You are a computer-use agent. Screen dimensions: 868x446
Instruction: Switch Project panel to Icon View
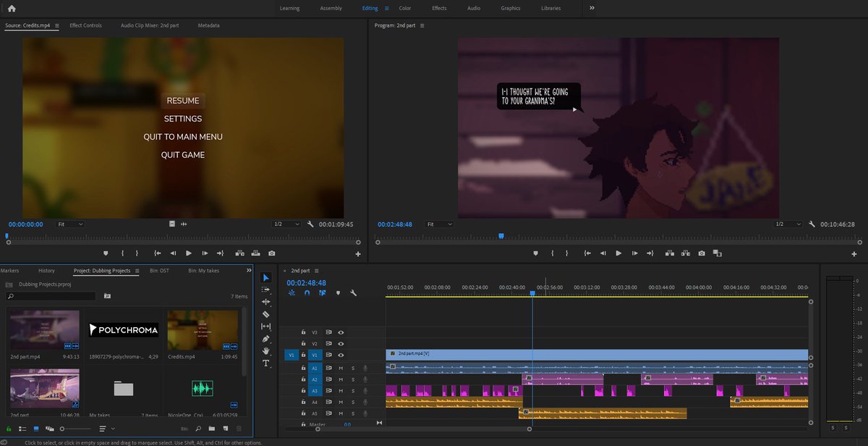coord(36,429)
